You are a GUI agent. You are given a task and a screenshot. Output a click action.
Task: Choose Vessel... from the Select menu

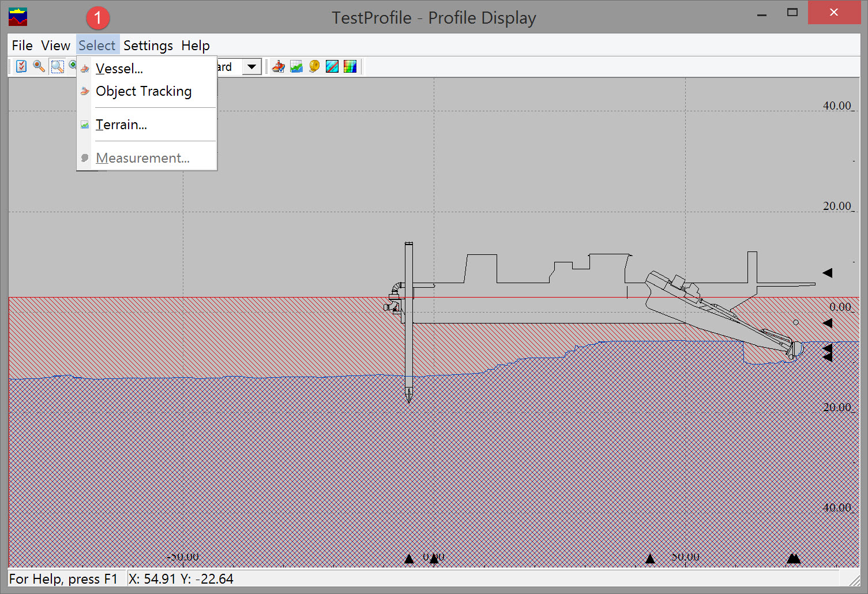pos(119,69)
